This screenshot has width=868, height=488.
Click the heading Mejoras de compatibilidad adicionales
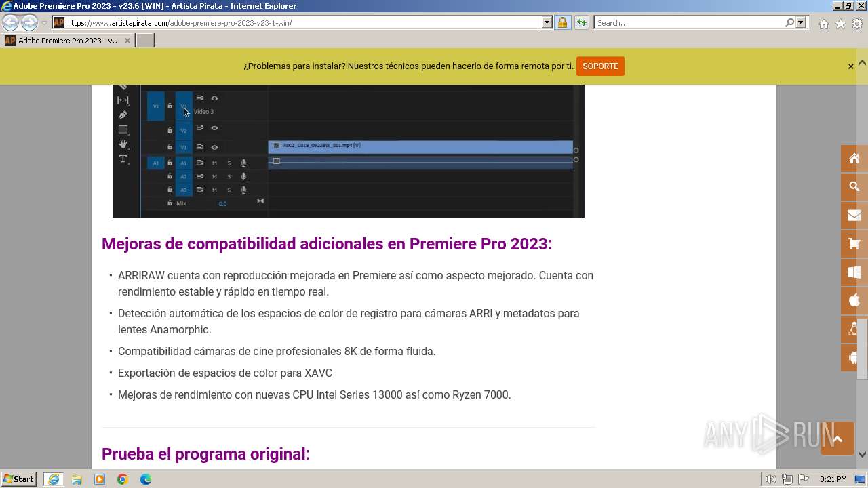click(x=327, y=244)
